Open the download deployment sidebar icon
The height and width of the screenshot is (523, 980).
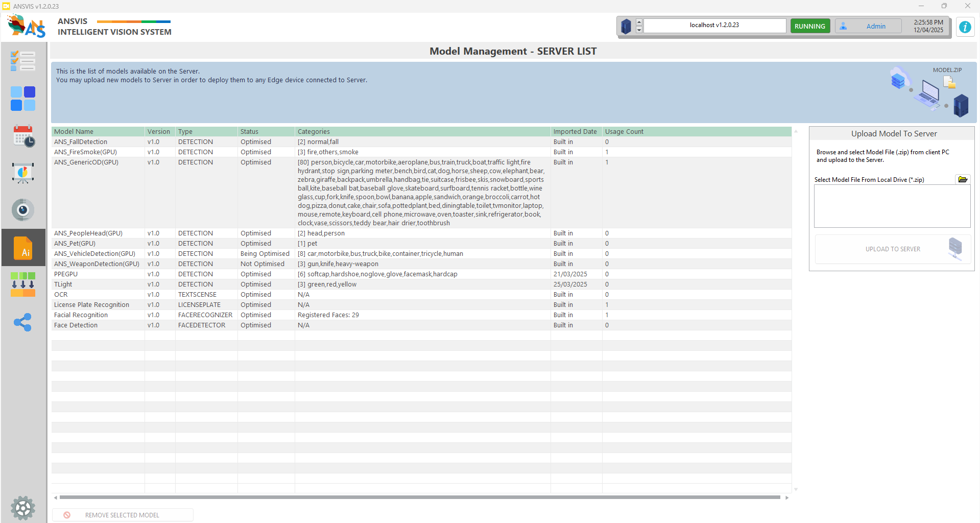pos(23,284)
